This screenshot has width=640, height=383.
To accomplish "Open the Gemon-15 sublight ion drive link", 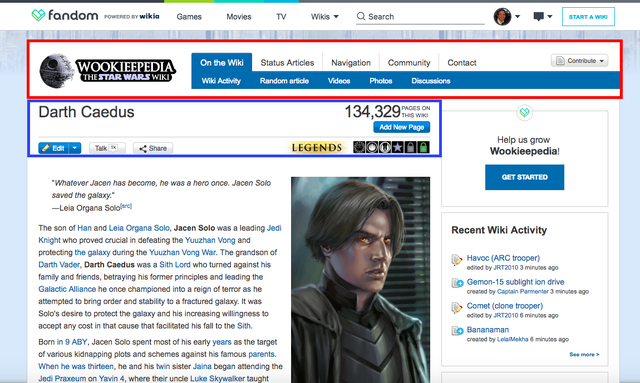I will click(516, 282).
